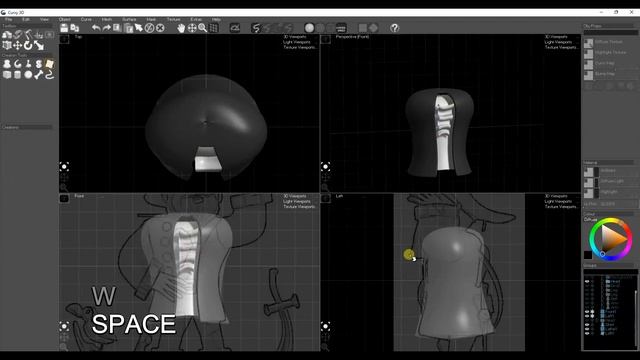Viewport: 640px width, 360px height.
Task: Toggle the square box of Perspective viewport
Action: [x=325, y=39]
